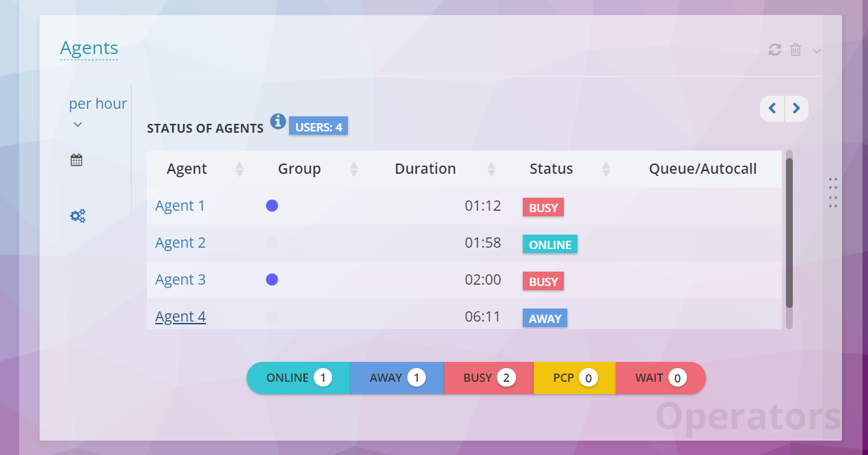868x455 pixels.
Task: Open Agent 4 link
Action: (180, 317)
